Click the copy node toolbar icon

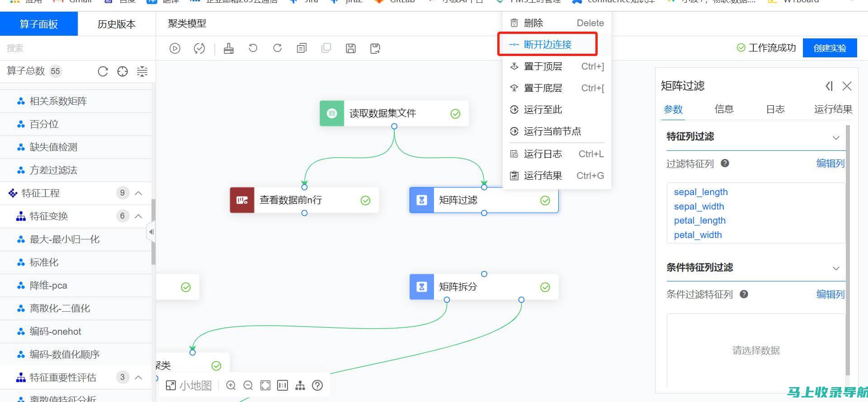click(x=302, y=48)
